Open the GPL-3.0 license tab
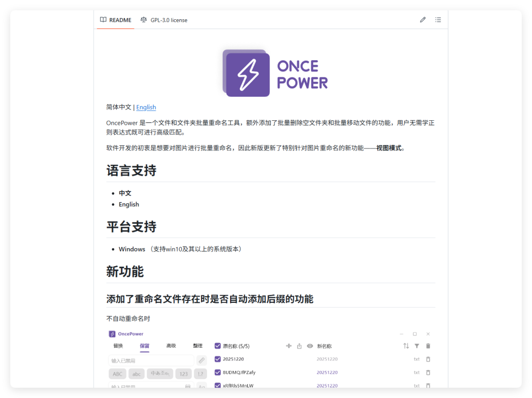532x398 pixels. tap(164, 20)
